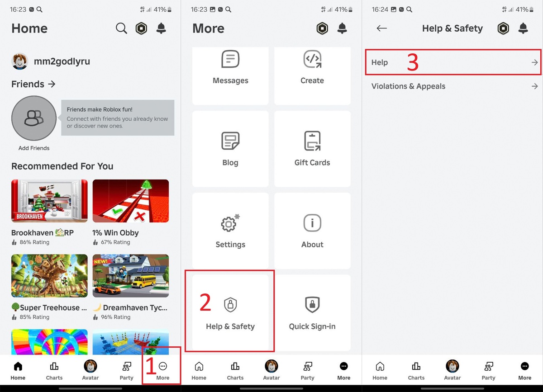Select More tab in Help & Safety navbar
Image resolution: width=543 pixels, height=392 pixels.
point(525,370)
